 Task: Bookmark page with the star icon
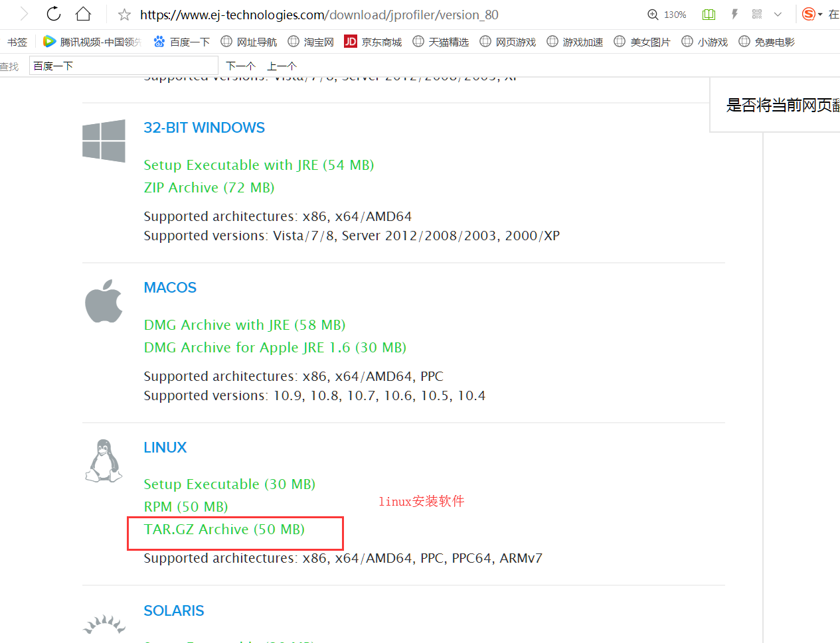(124, 15)
